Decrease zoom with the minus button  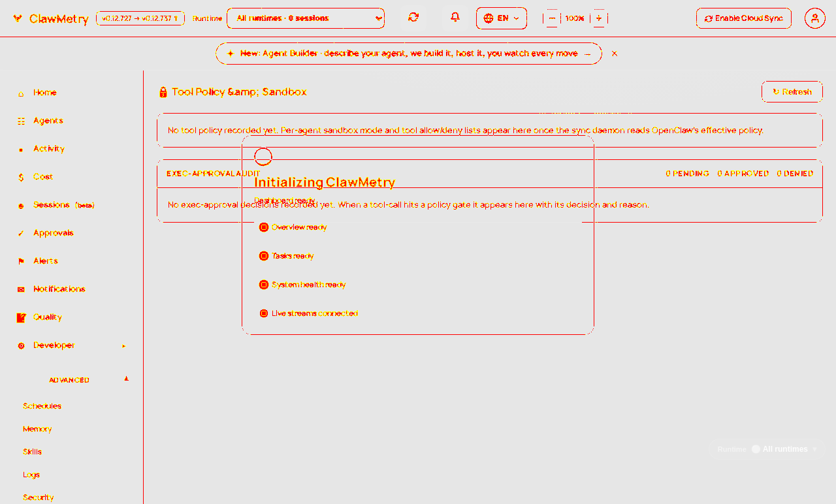[552, 18]
